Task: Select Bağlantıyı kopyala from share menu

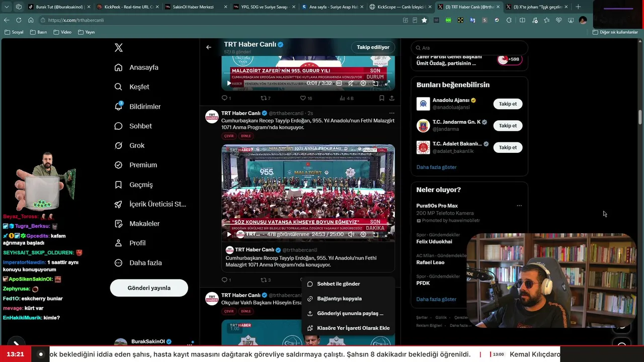Action: 348,299
